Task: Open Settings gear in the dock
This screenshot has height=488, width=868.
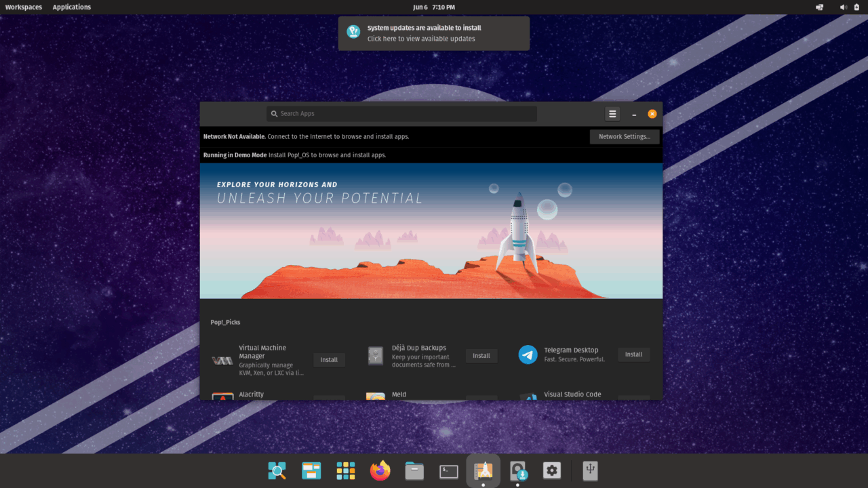Action: coord(552,470)
